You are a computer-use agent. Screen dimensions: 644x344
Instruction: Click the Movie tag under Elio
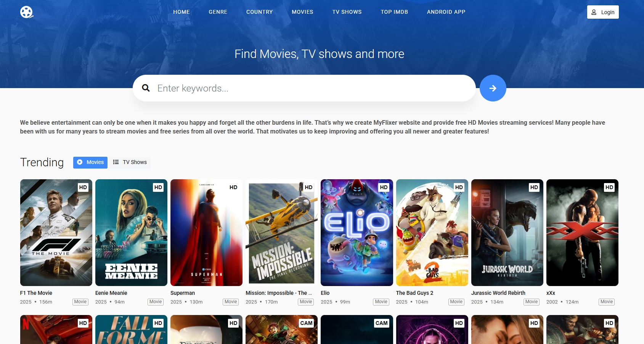tap(381, 302)
